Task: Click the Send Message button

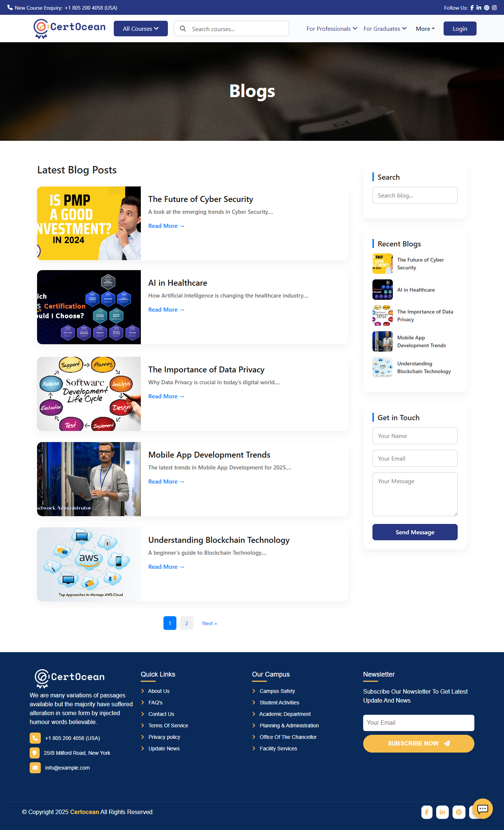Action: click(x=415, y=532)
